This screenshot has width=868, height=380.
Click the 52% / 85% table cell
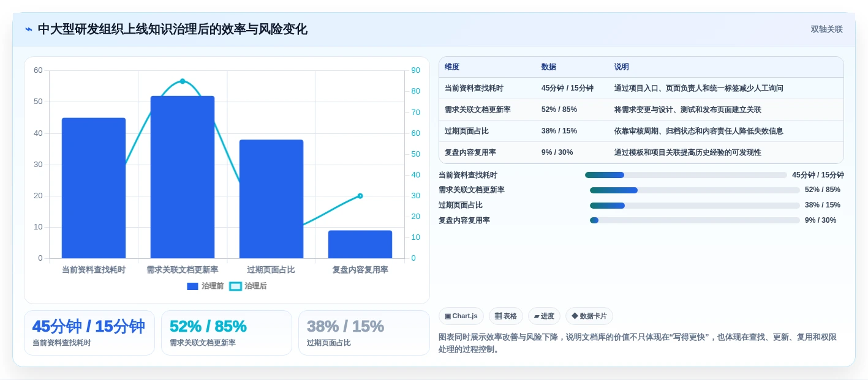click(x=559, y=110)
